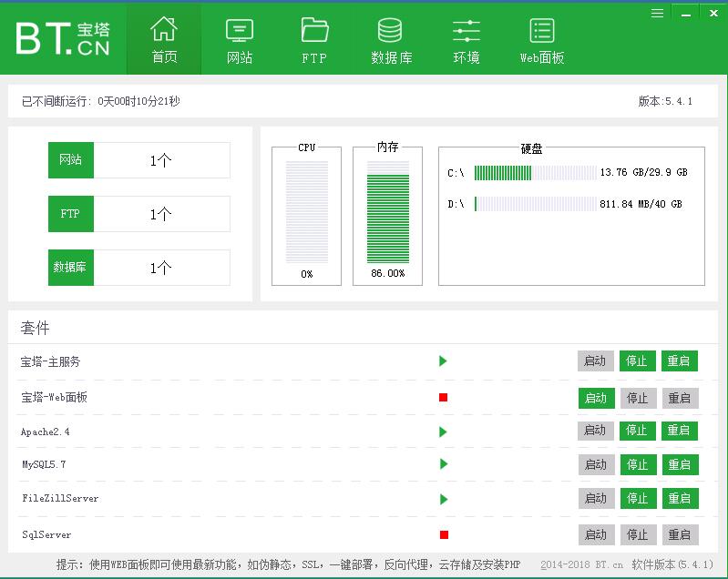
Task: Click 启动 for 宝塔-主服务
Action: pyautogui.click(x=596, y=361)
